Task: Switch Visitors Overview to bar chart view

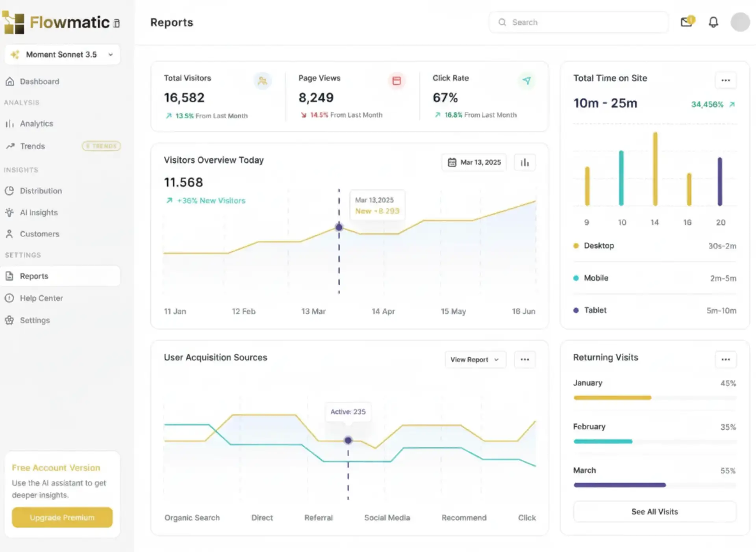Action: click(524, 162)
